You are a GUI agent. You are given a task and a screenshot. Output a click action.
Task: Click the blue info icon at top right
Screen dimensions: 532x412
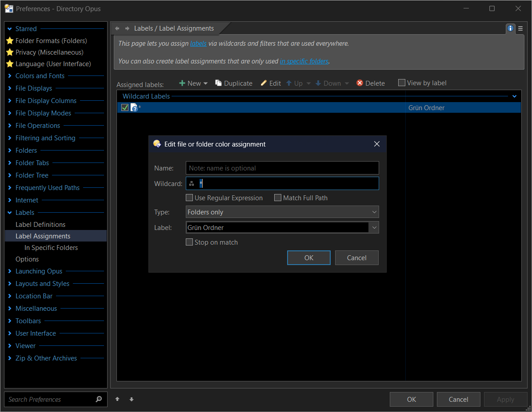(510, 28)
